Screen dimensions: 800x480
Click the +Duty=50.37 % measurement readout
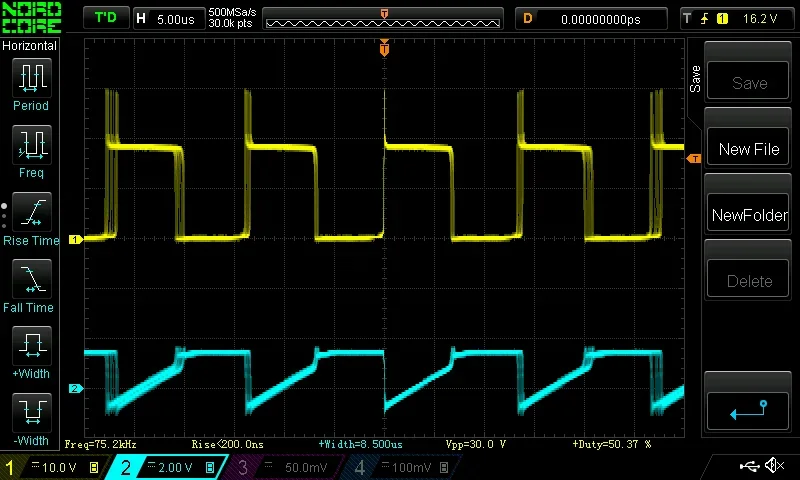pos(612,444)
